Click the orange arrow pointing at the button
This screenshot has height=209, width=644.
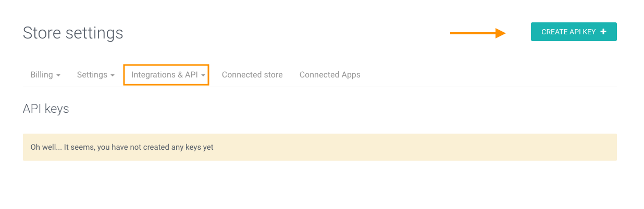[478, 33]
